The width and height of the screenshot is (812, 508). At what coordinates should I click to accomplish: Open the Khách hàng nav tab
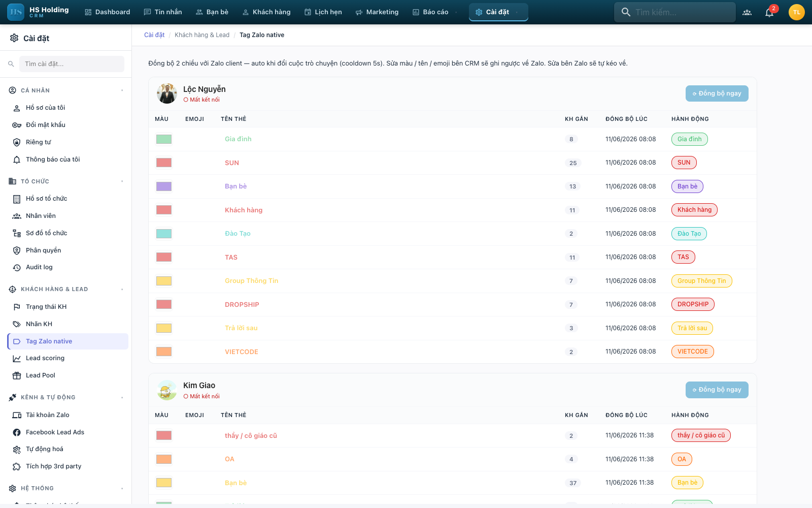point(266,12)
